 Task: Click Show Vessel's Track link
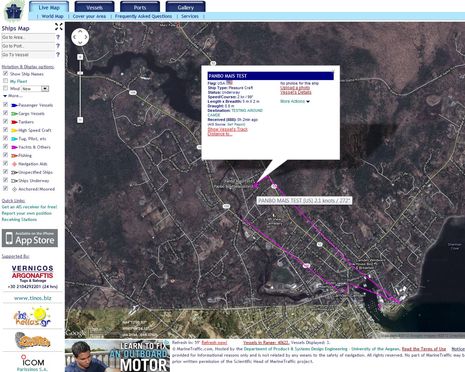228,129
